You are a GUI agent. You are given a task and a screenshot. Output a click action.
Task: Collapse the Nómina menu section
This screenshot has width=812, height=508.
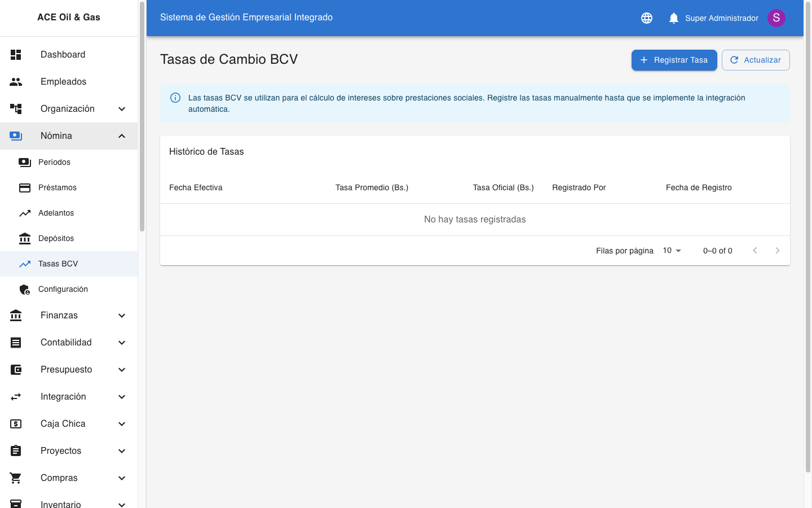122,136
